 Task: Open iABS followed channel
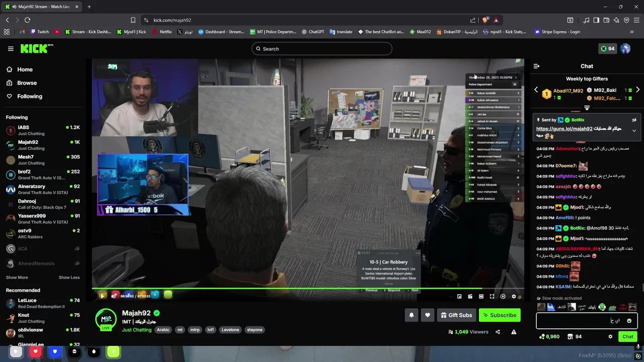click(43, 130)
